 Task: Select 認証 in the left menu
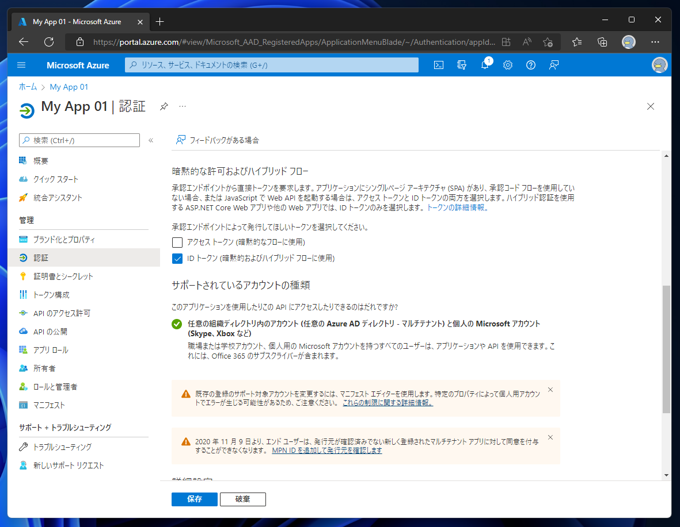84,258
